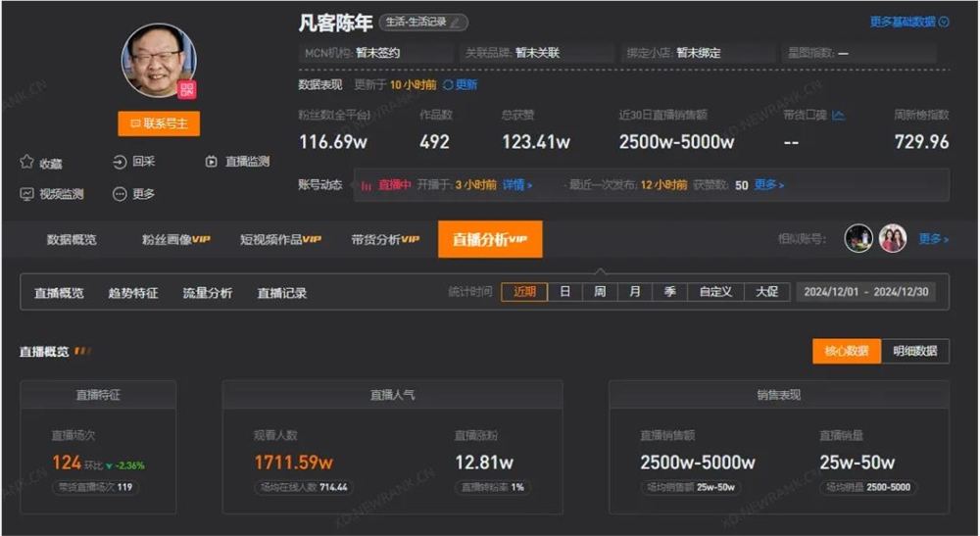Choose the 大促 time range option

767,292
